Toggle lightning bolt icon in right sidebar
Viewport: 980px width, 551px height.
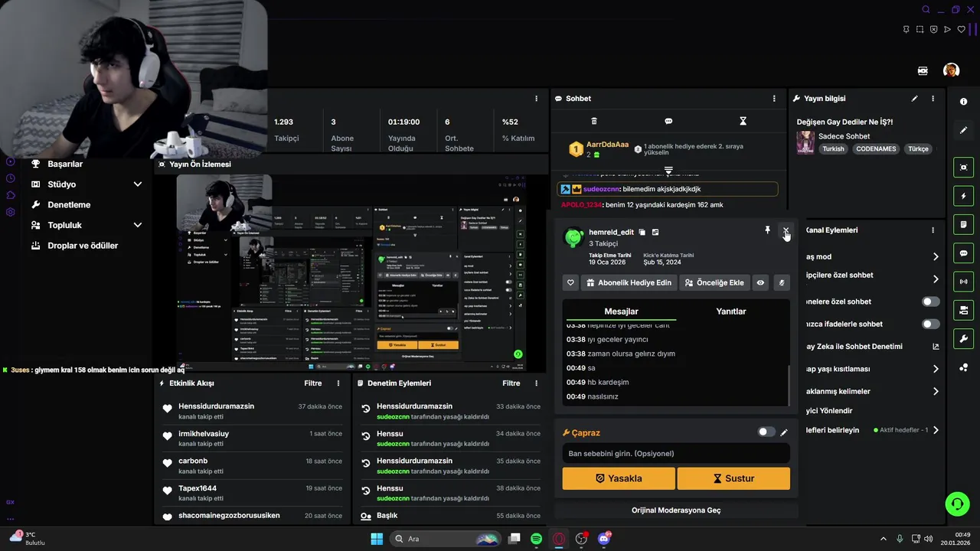click(x=963, y=196)
